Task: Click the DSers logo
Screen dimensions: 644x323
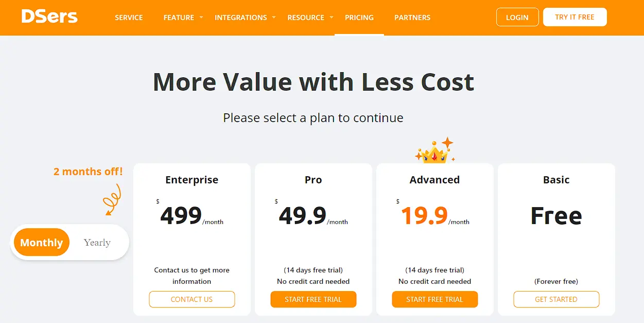Action: pos(49,16)
